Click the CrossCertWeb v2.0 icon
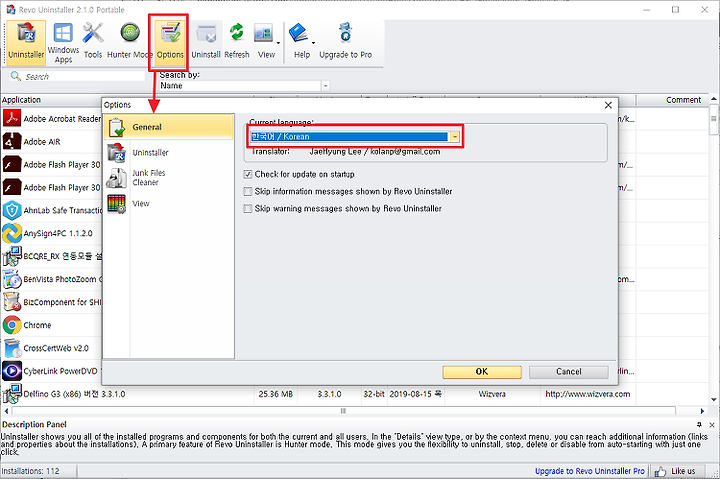 (12, 348)
